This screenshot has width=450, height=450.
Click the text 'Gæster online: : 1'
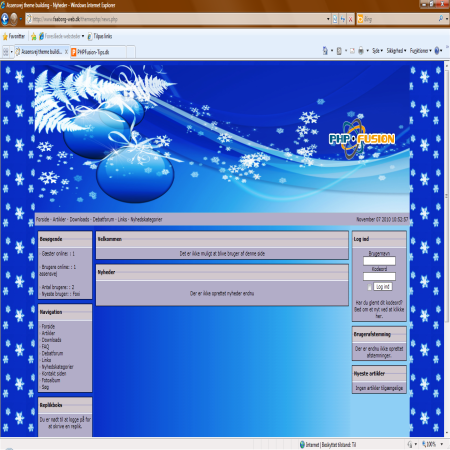click(58, 254)
